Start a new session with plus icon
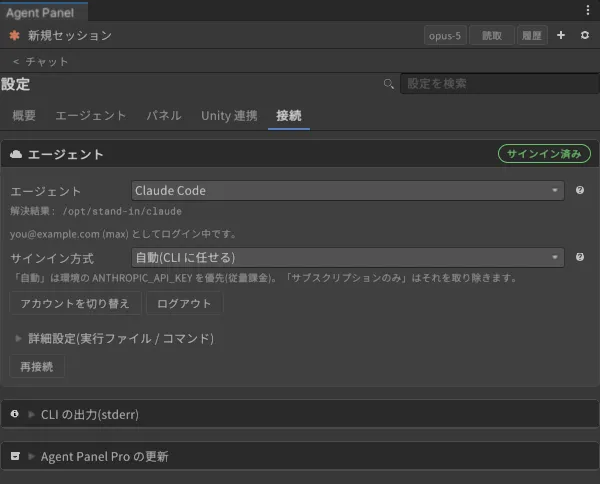This screenshot has height=484, width=600. click(x=561, y=35)
